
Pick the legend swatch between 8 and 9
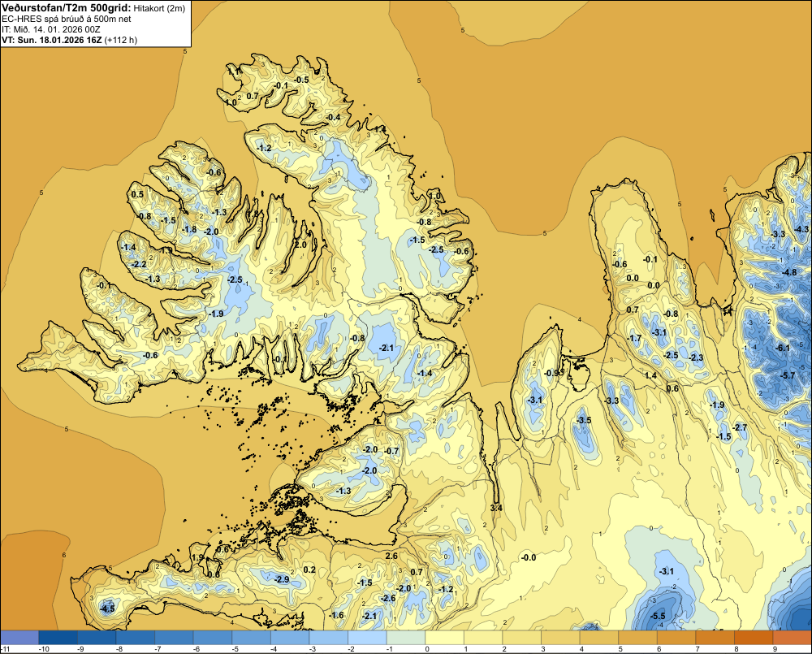pos(754,638)
